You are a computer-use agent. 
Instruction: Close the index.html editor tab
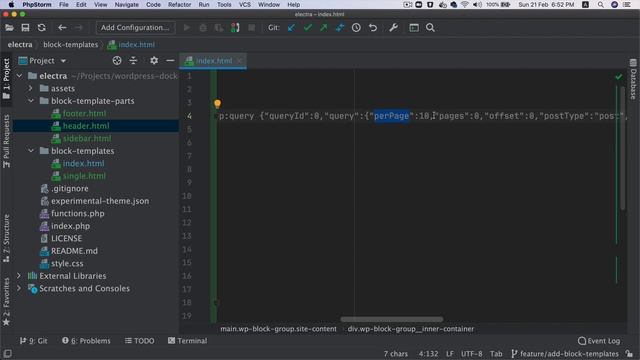pyautogui.click(x=240, y=61)
